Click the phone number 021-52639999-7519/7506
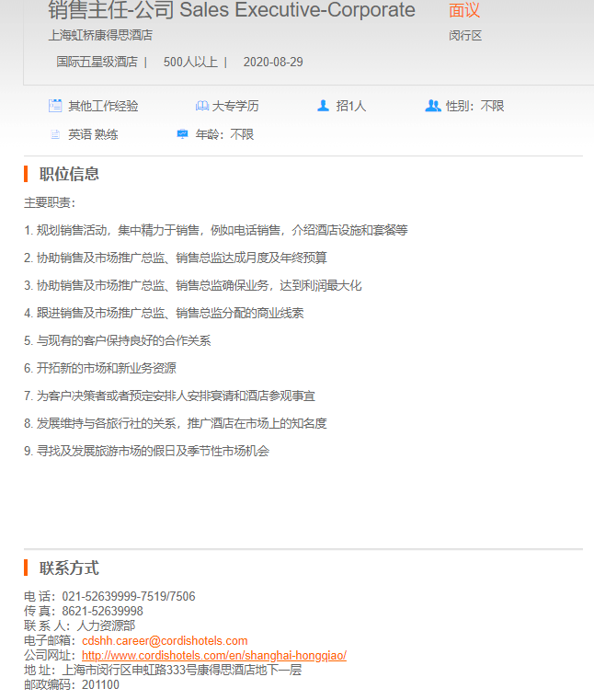Image resolution: width=594 pixels, height=700 pixels. [129, 596]
